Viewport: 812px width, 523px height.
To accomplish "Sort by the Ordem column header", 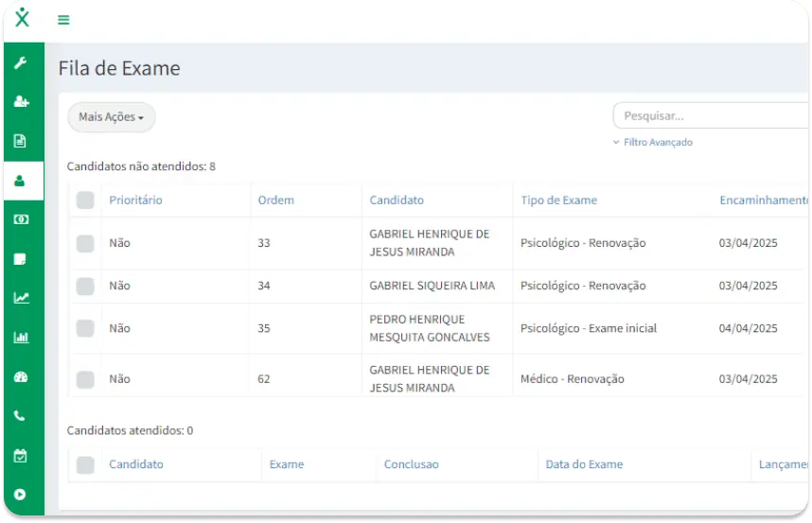I will tap(275, 200).
